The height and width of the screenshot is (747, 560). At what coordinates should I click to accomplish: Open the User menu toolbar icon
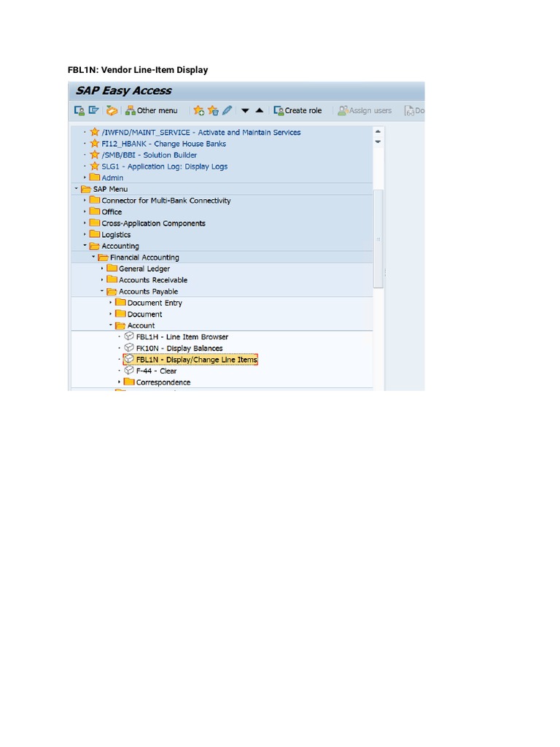point(79,111)
